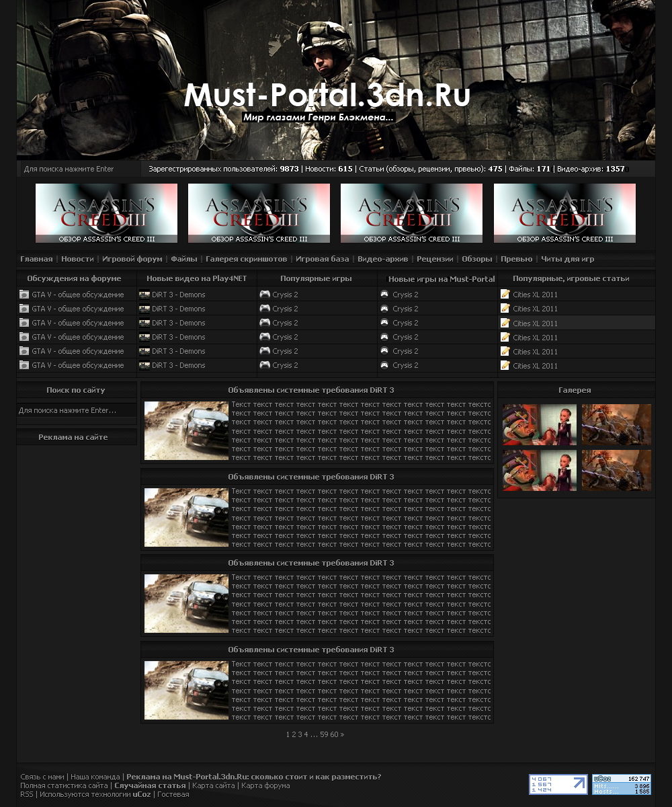The image size is (672, 807).
Task: Go to page 3 in the pagination
Action: tap(300, 734)
